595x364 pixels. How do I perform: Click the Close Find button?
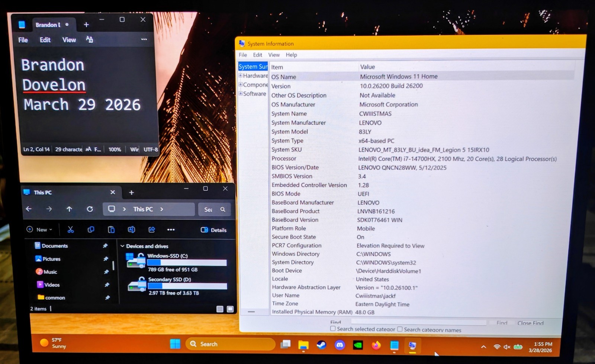coord(530,323)
